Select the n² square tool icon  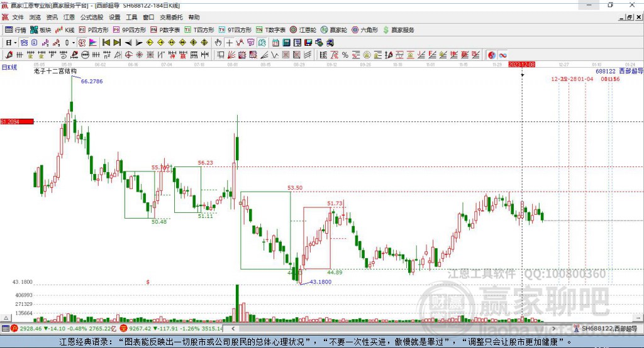coord(107,55)
